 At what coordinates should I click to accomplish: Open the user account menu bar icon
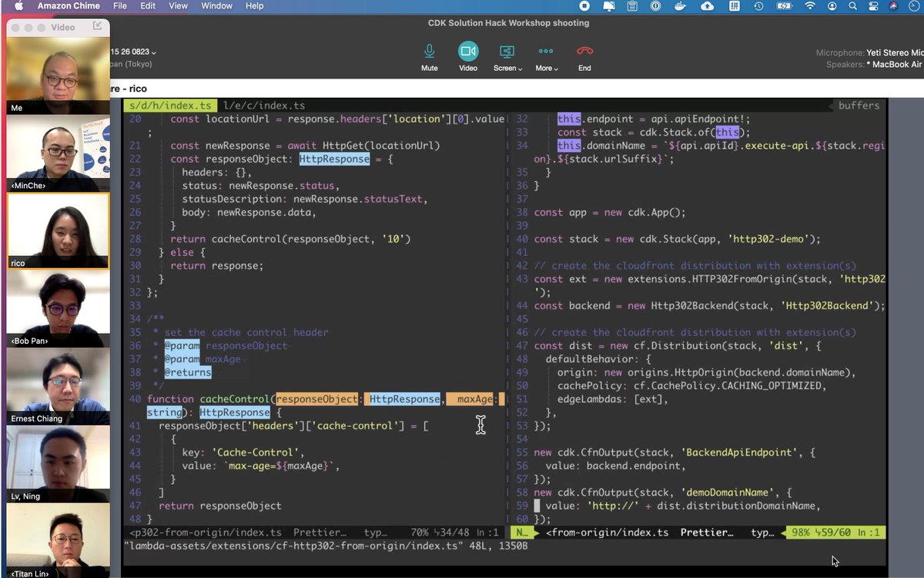click(x=832, y=6)
